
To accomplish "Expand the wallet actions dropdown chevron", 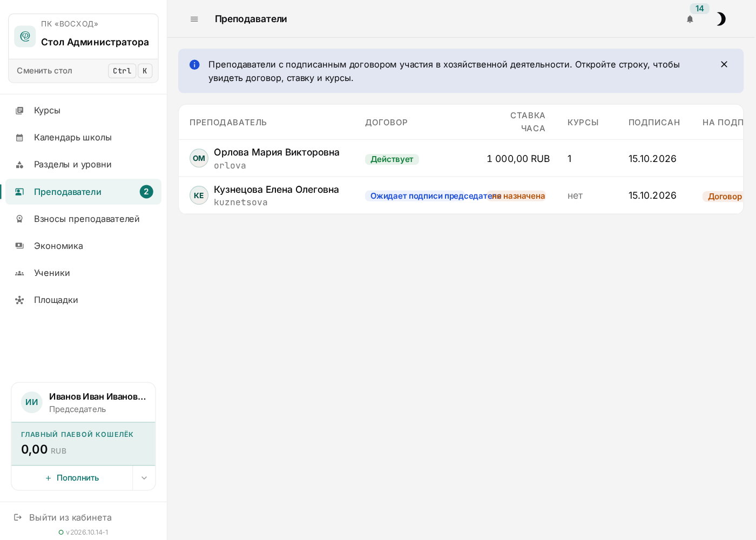I will pos(144,478).
